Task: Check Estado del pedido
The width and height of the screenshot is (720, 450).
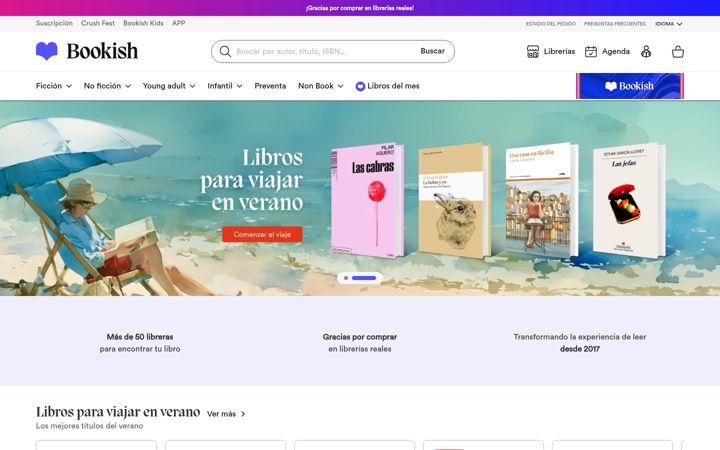Action: (x=551, y=24)
